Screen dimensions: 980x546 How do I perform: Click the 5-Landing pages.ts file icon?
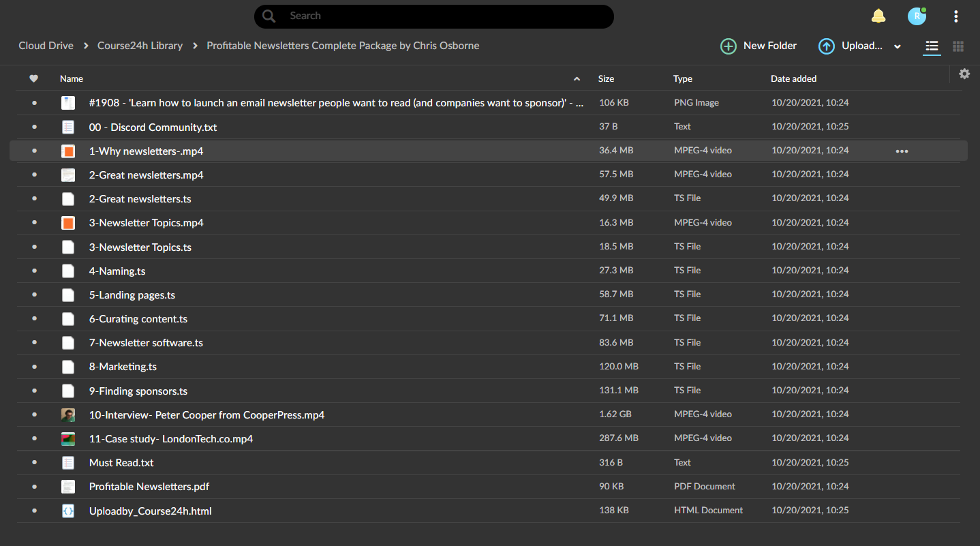(x=68, y=295)
